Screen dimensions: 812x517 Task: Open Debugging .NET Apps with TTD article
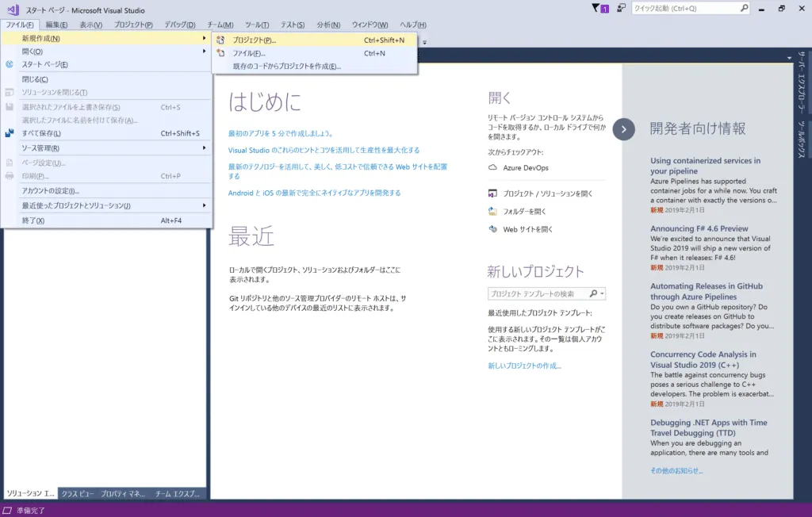708,428
